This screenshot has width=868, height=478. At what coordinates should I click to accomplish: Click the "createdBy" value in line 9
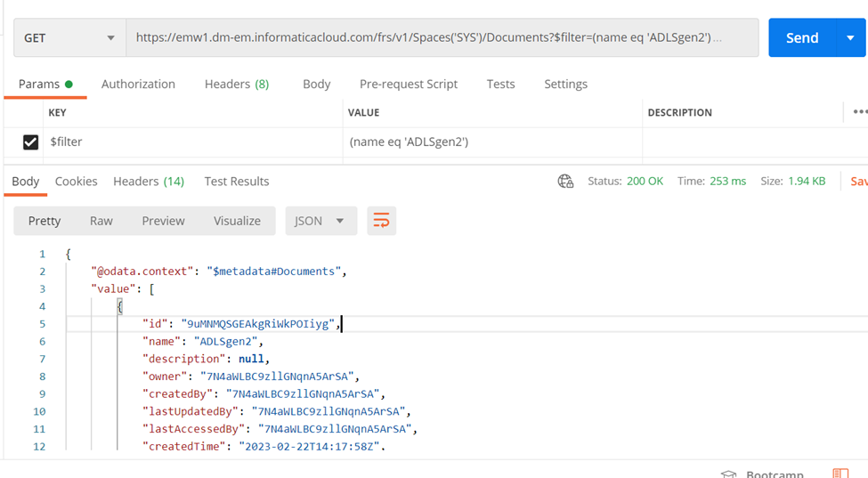(303, 394)
